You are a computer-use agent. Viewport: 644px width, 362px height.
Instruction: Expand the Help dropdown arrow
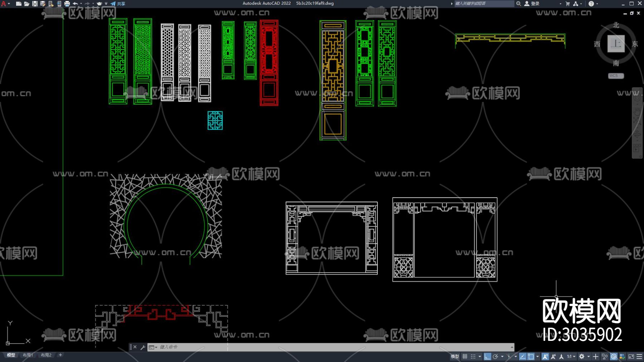coord(597,4)
